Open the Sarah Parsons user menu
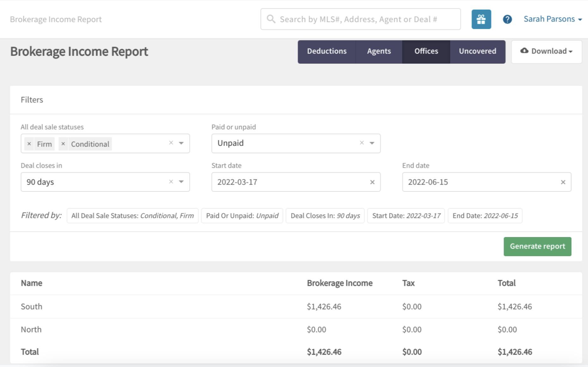The image size is (588, 367). 553,19
